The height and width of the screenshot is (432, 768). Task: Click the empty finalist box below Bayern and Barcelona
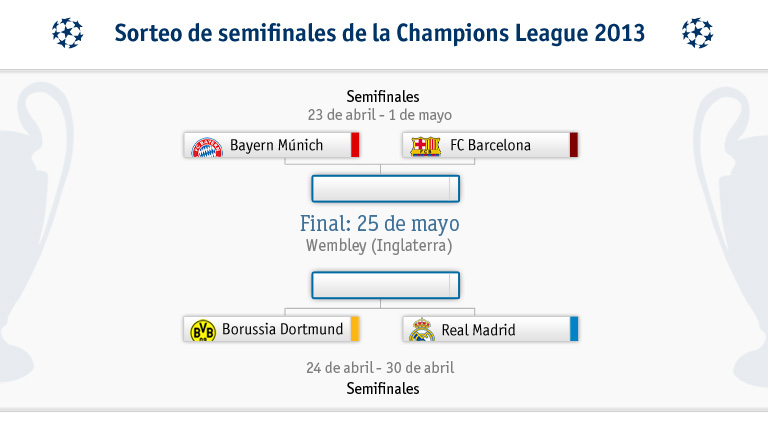pos(385,189)
